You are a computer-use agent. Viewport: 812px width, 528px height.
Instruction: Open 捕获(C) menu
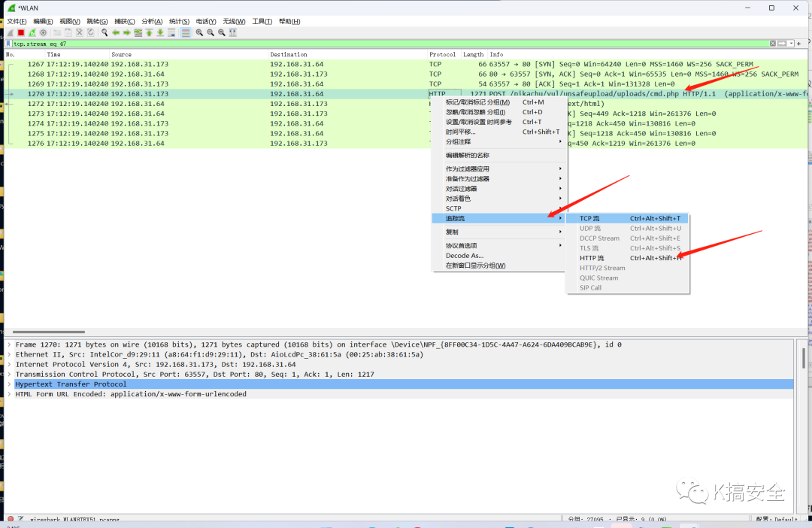124,21
